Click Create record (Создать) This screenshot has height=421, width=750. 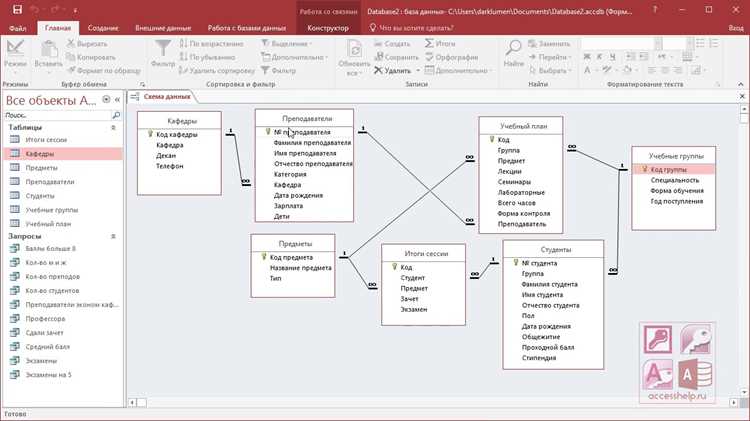(x=392, y=44)
